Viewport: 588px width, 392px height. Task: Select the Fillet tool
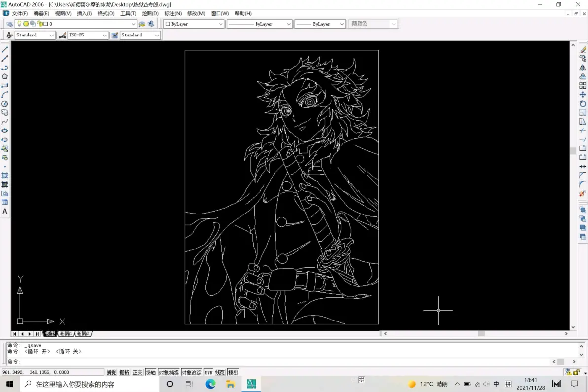[583, 184]
